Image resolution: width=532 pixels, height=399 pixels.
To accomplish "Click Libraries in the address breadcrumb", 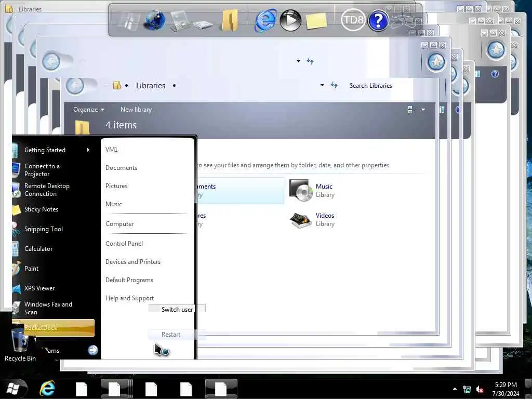I will click(151, 86).
